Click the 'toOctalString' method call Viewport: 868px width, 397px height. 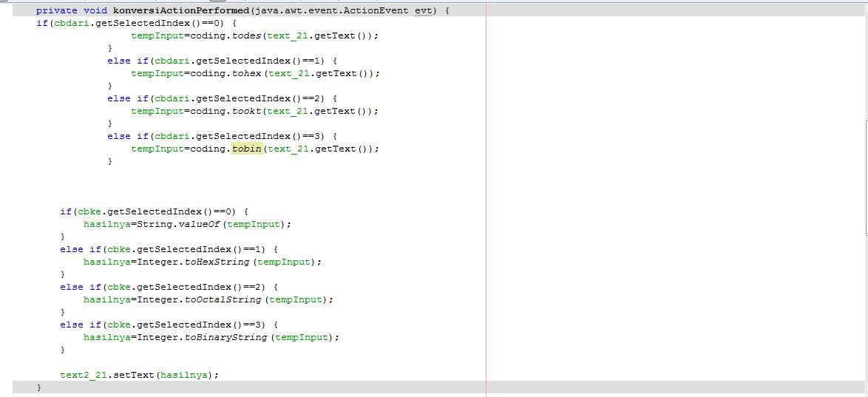223,299
